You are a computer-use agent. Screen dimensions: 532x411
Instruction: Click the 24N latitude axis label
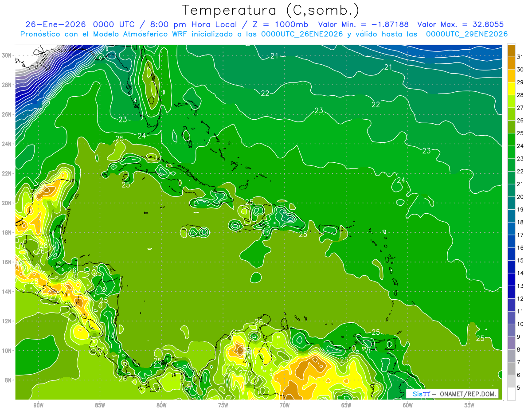tap(7, 144)
